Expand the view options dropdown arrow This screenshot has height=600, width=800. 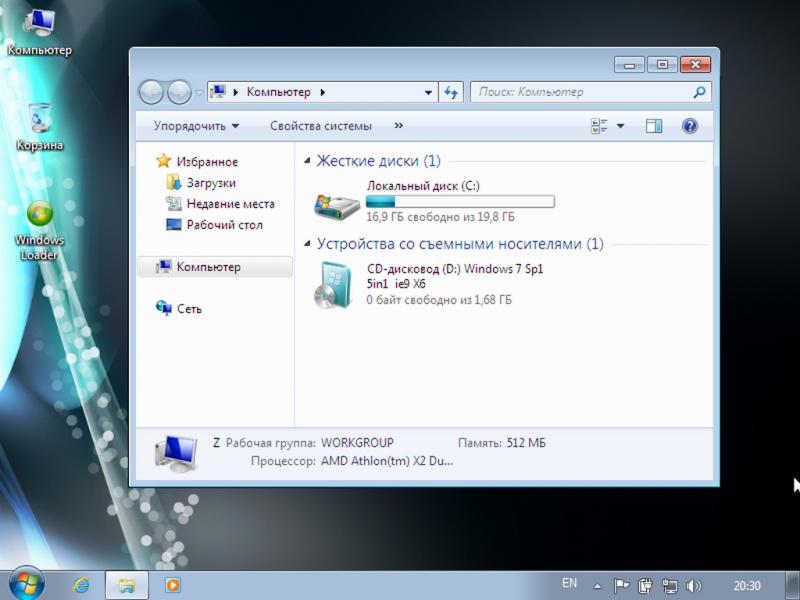620,126
